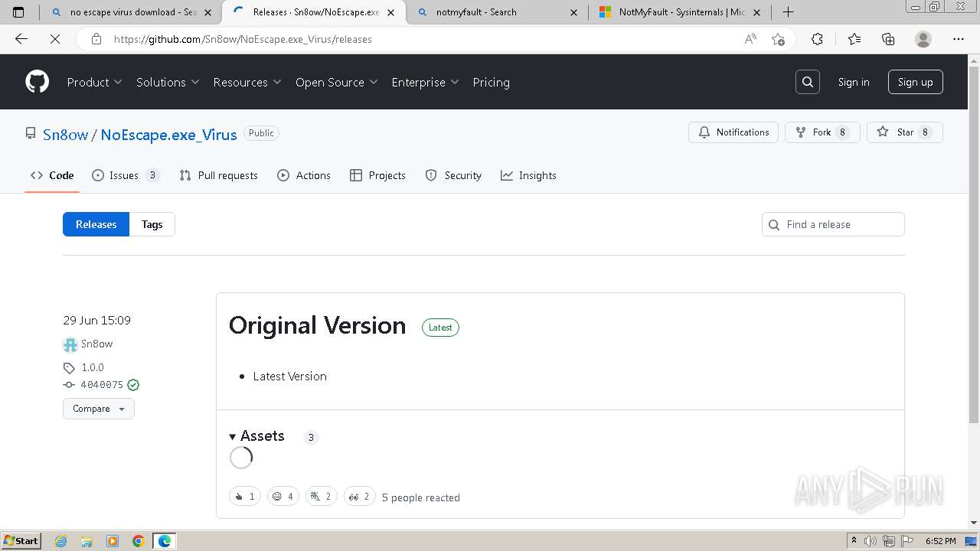Image resolution: width=980 pixels, height=551 pixels.
Task: Click the thumbs up reaction
Action: [x=245, y=497]
